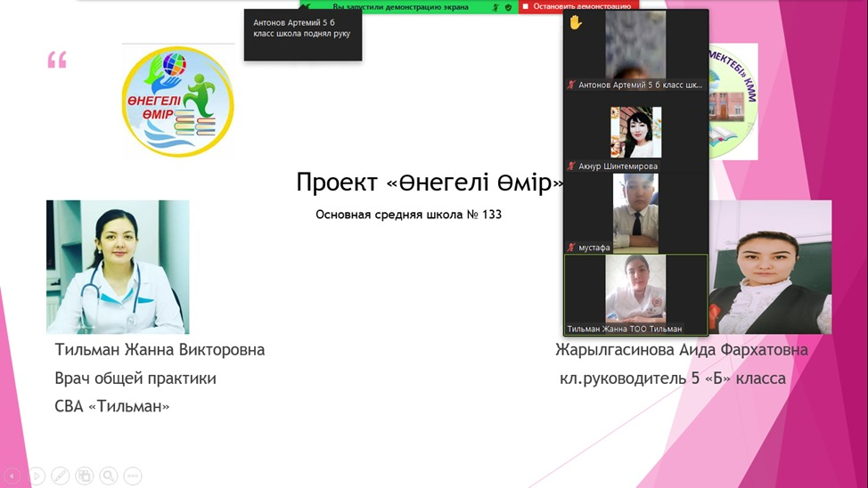
Task: Click the raised hand notification popup
Action: (x=302, y=34)
